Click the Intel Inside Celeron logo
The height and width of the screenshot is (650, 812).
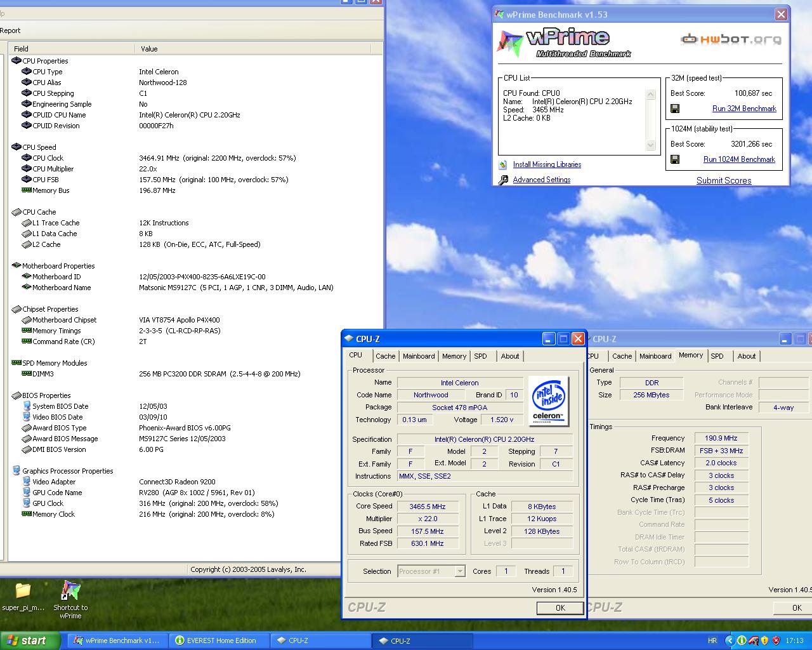[x=548, y=401]
